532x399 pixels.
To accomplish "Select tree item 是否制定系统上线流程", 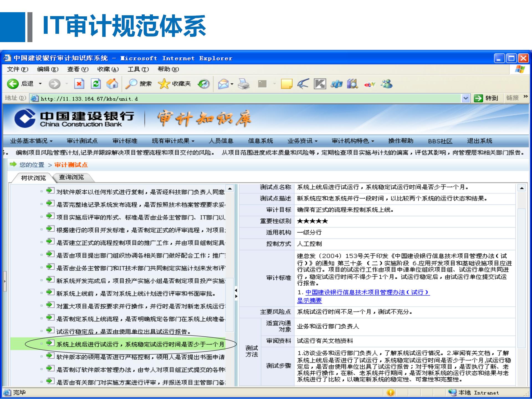I will [x=140, y=319].
